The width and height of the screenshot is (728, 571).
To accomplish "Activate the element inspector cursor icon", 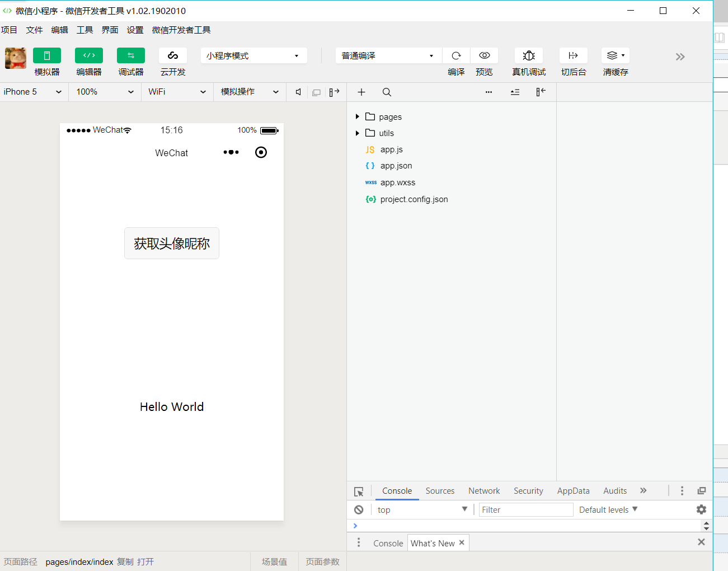I will [359, 492].
